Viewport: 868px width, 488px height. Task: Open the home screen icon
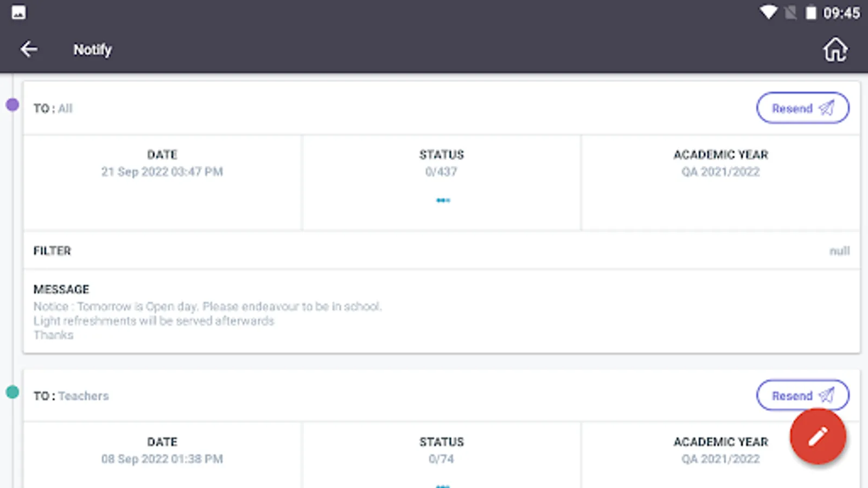pyautogui.click(x=835, y=50)
